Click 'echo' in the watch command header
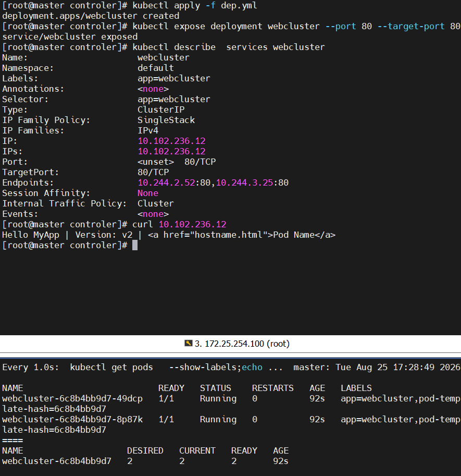This screenshot has height=476, width=461. click(x=252, y=367)
